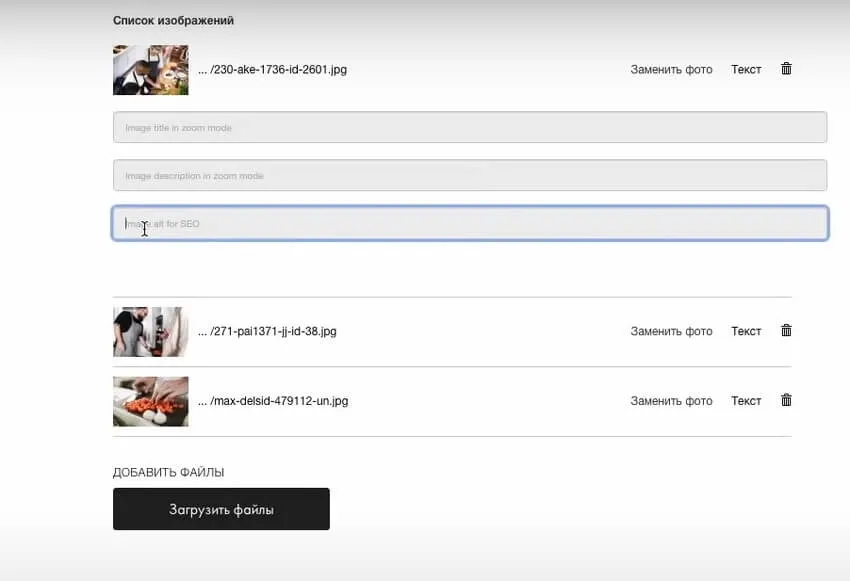
Task: Click the thumbnail of 230-ake-1736-id-2601.jpg
Action: point(150,70)
